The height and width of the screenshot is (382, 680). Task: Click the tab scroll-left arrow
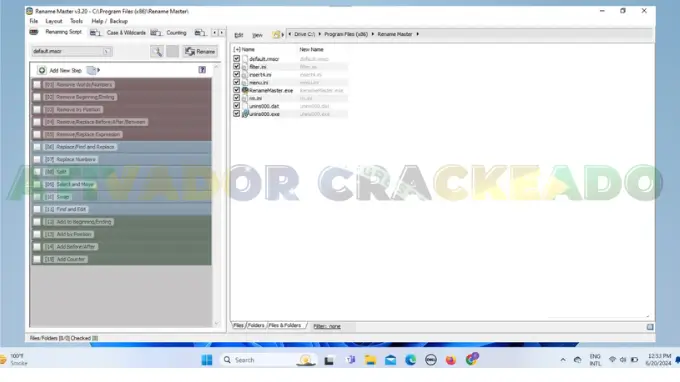click(x=214, y=33)
